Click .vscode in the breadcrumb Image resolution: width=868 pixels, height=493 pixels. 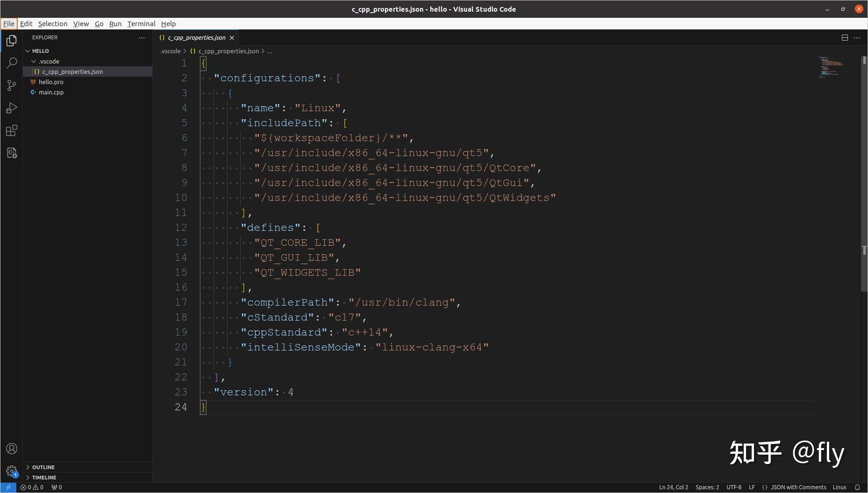pyautogui.click(x=171, y=51)
